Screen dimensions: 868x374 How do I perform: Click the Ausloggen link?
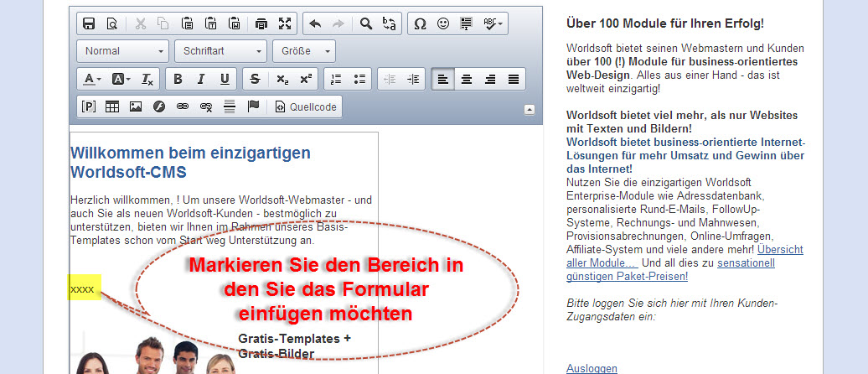click(592, 368)
